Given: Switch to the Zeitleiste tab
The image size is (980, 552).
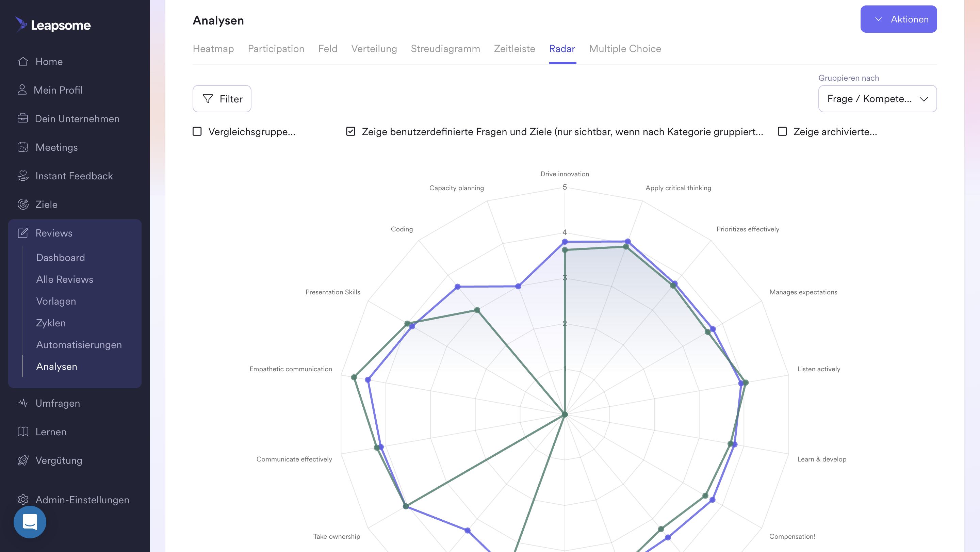Looking at the screenshot, I should 514,49.
